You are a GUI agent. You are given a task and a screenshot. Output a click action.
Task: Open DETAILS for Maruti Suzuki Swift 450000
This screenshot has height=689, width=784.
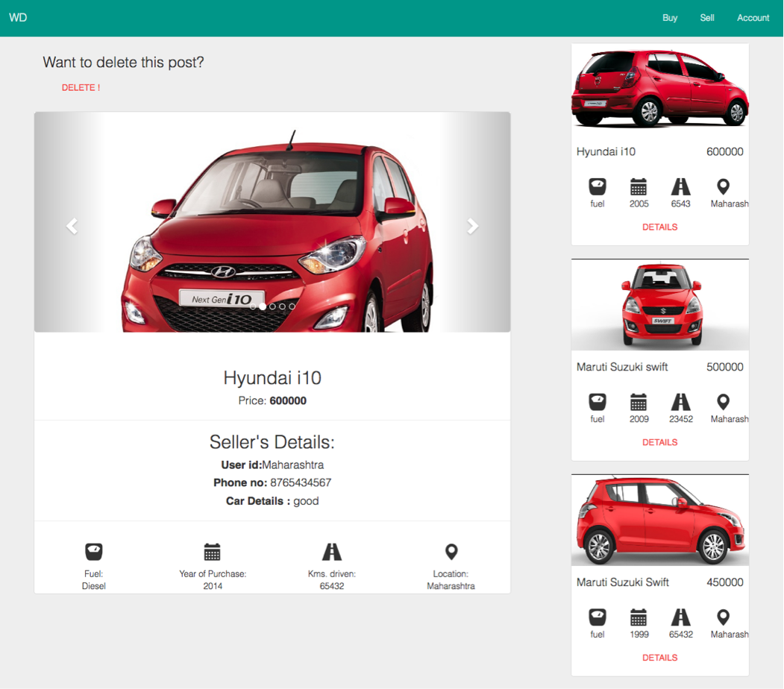click(x=660, y=658)
